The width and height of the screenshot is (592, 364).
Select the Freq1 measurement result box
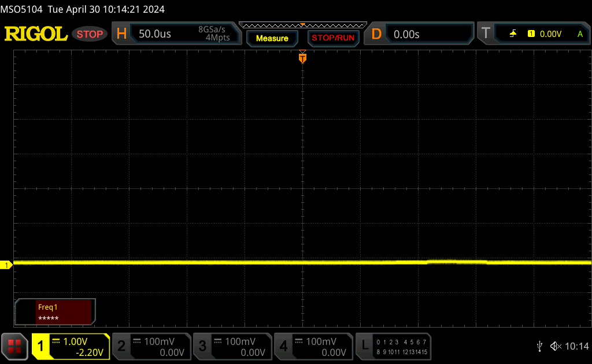(x=55, y=312)
